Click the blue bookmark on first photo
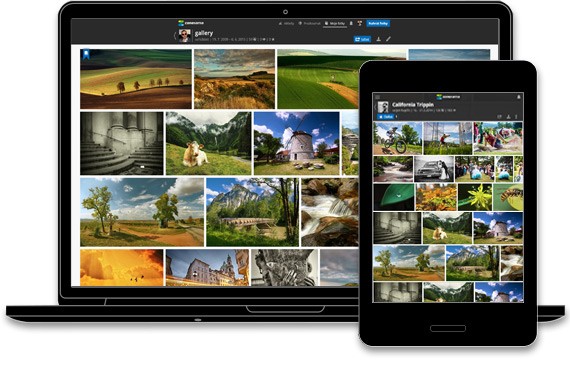Image resolution: width=570 pixels, height=367 pixels. tap(86, 55)
